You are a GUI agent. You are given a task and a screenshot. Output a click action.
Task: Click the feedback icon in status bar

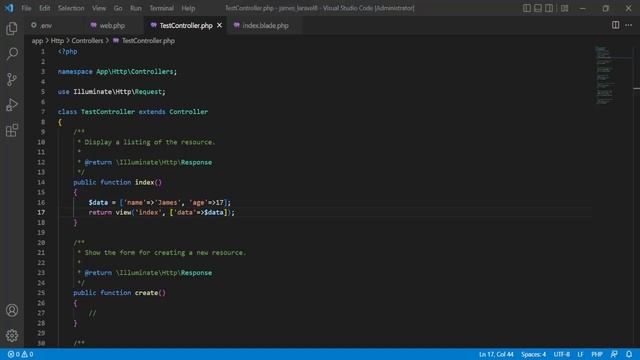[x=614, y=354]
